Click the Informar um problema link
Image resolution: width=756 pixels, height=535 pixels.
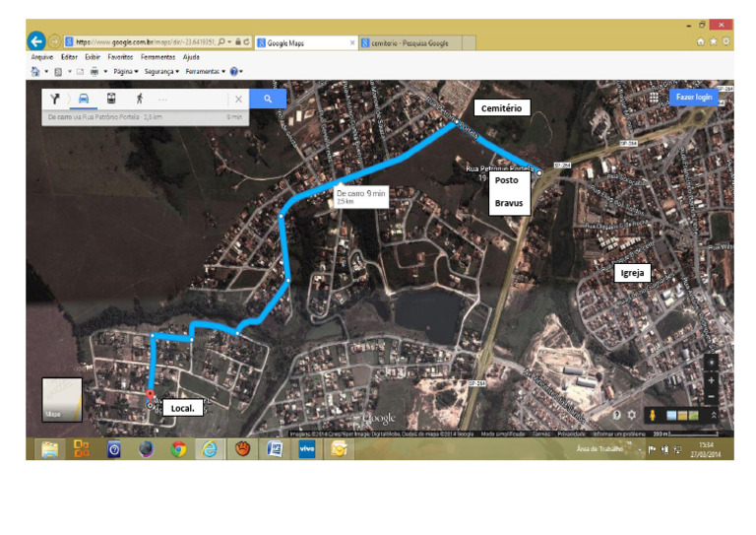pos(619,434)
